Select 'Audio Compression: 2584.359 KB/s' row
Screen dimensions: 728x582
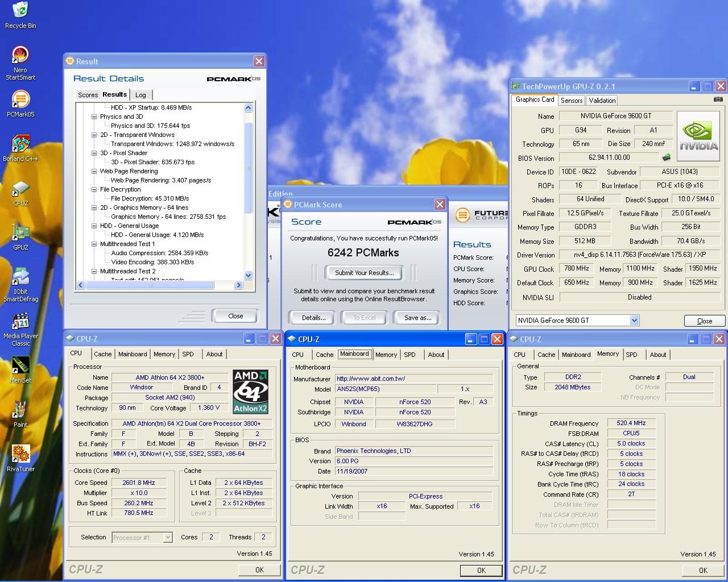coord(160,253)
